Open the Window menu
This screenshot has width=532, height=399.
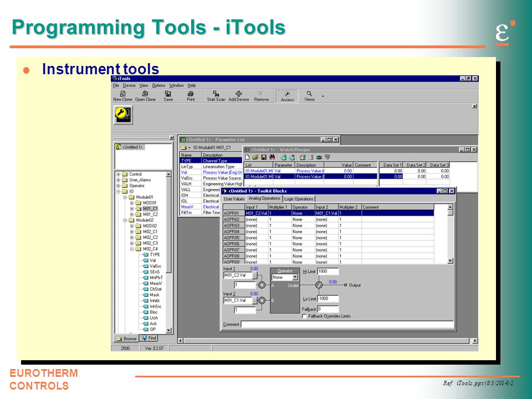pos(176,85)
